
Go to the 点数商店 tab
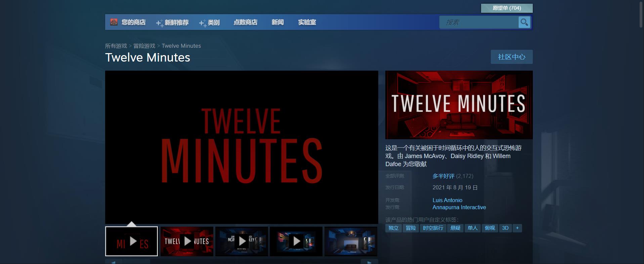pos(245,23)
